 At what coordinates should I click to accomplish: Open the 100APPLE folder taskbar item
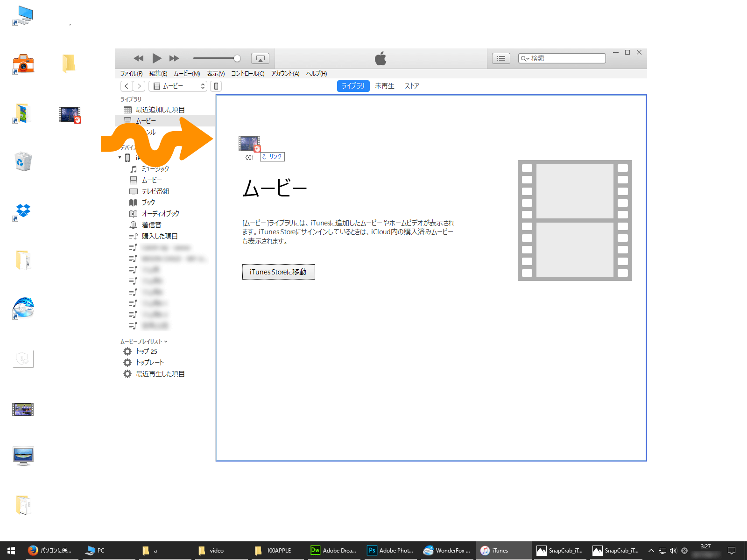pos(276,551)
